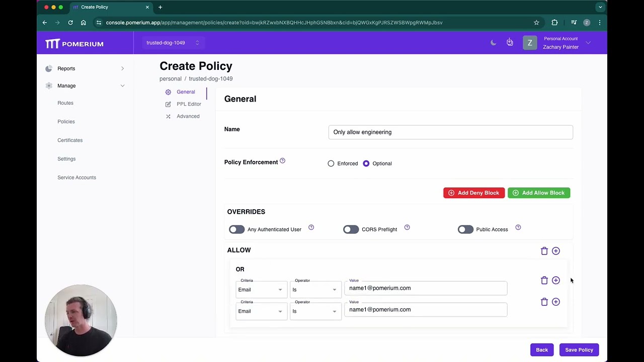The height and width of the screenshot is (362, 644).
Task: Reload the browser page
Action: [70, 23]
